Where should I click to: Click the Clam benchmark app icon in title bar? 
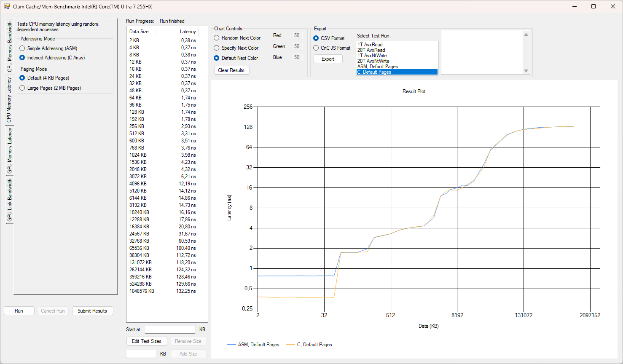pyautogui.click(x=7, y=7)
